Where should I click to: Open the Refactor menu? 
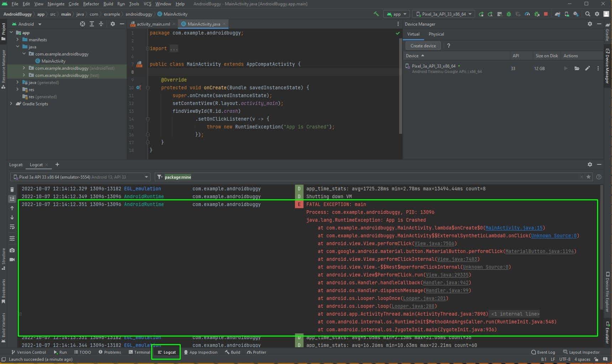[x=91, y=4]
